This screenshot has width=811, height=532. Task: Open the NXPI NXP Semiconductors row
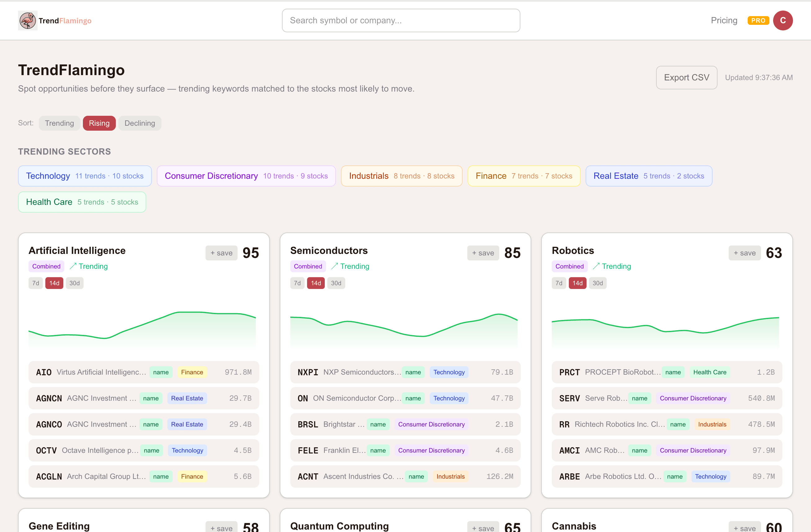[x=405, y=372]
